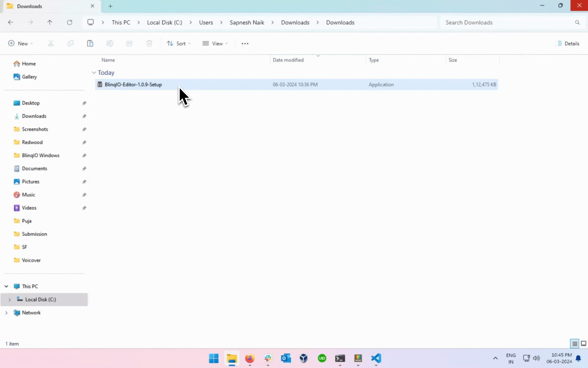Go back with the Back arrow

(x=11, y=22)
